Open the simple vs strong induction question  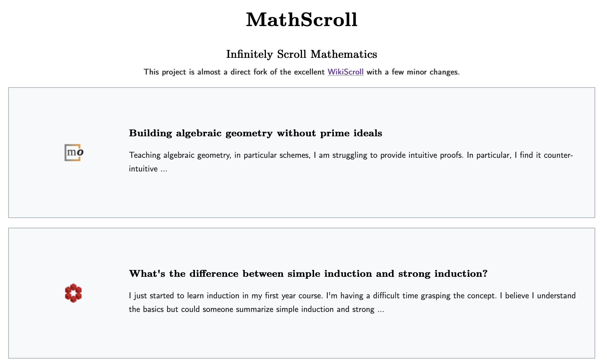tap(308, 274)
